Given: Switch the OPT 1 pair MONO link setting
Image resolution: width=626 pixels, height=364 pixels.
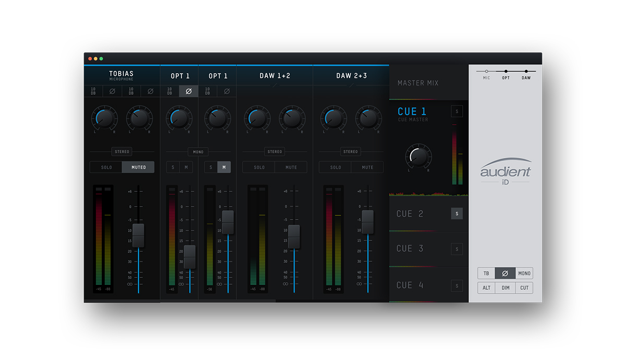Looking at the screenshot, I should [x=198, y=152].
